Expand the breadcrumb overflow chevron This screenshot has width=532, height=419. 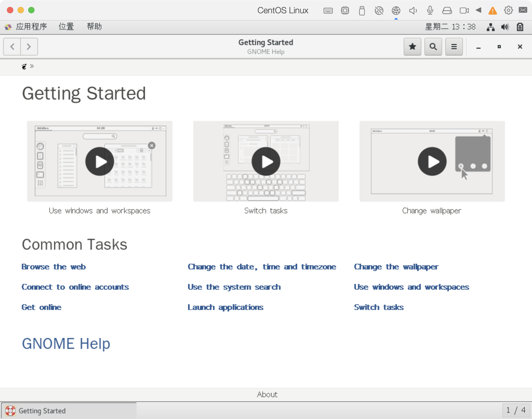32,66
